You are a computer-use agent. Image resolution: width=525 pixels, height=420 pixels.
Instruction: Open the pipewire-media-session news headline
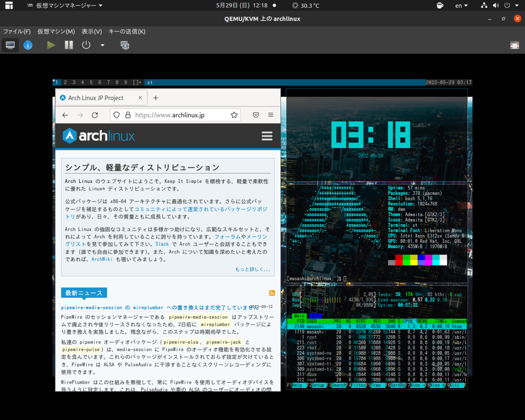(160, 308)
